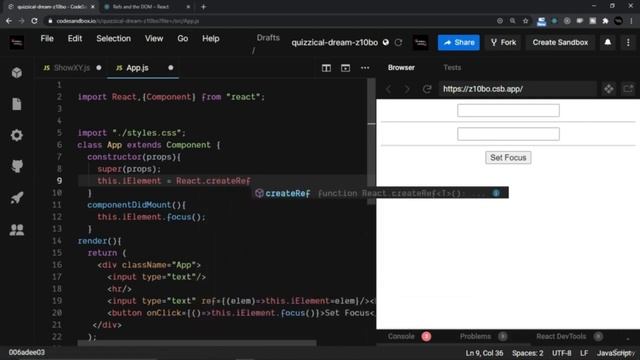Toggle preview window layout icon
Viewport: 640px width, 360px height.
coord(345,68)
